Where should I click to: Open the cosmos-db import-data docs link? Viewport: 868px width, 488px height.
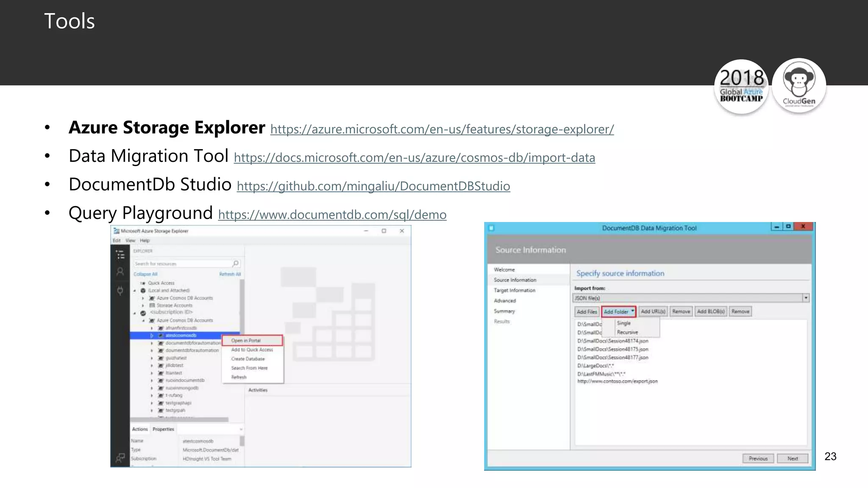coord(415,158)
